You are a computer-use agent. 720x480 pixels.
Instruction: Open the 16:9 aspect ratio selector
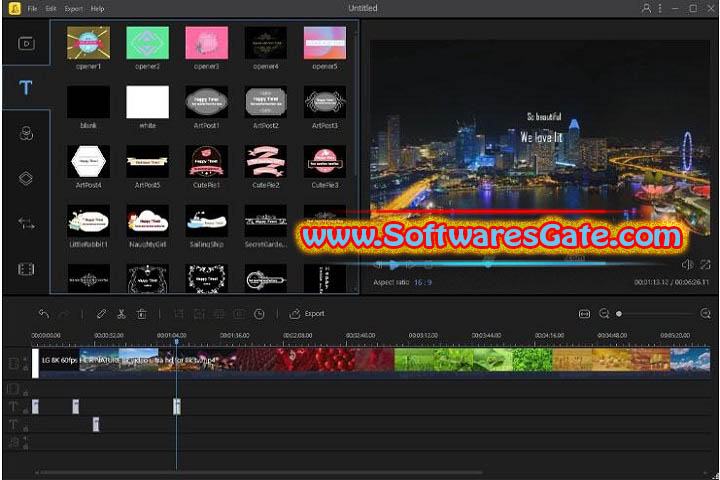(x=423, y=282)
